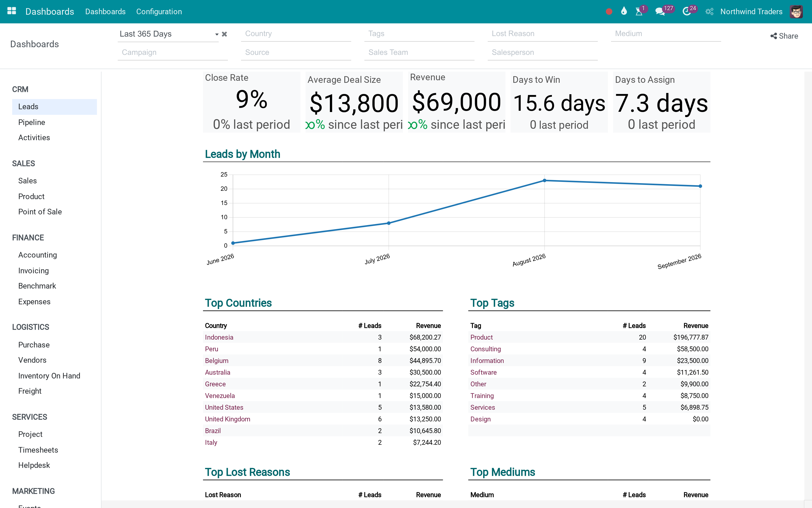Open the Top Tags heading link
This screenshot has height=508, width=812.
click(x=492, y=303)
